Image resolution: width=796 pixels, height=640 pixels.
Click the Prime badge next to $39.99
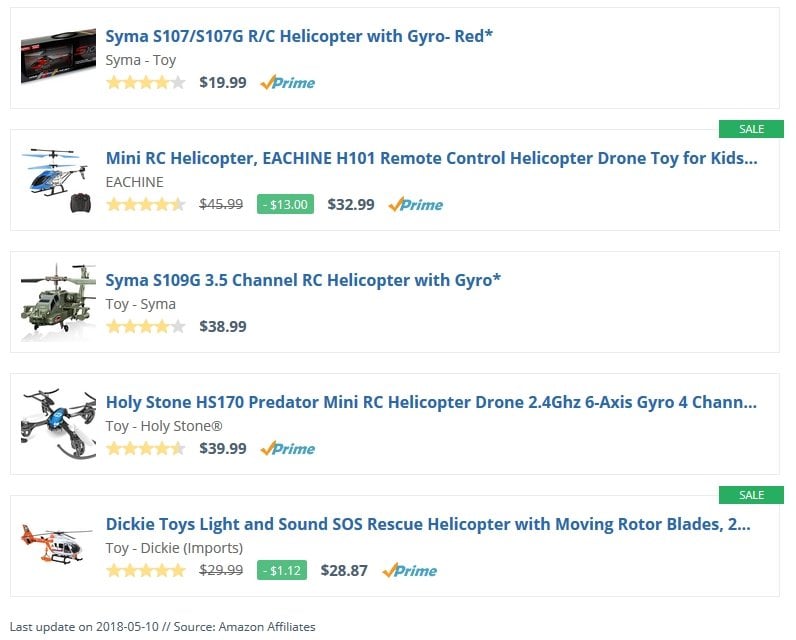tap(288, 449)
